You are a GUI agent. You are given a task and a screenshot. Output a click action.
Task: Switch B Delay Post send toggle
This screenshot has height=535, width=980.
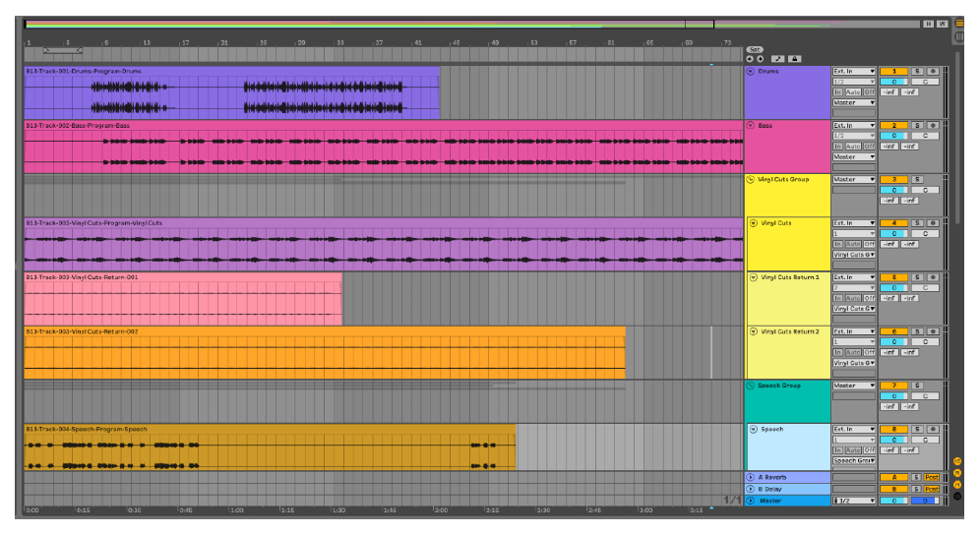[932, 490]
